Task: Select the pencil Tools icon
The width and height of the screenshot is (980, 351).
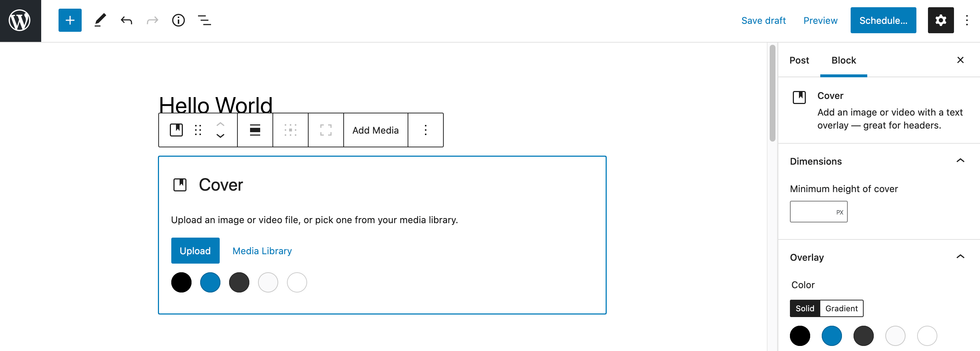Action: pos(100,21)
